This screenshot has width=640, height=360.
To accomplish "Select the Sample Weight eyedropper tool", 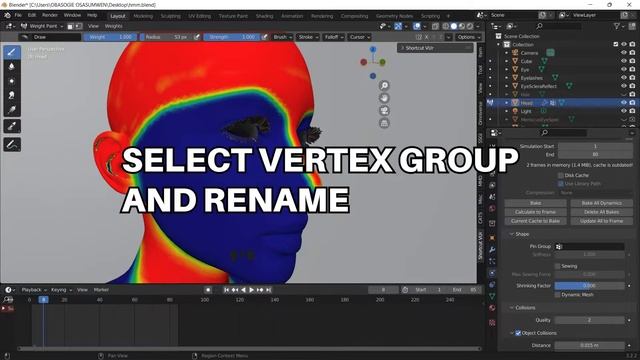I will (x=12, y=126).
